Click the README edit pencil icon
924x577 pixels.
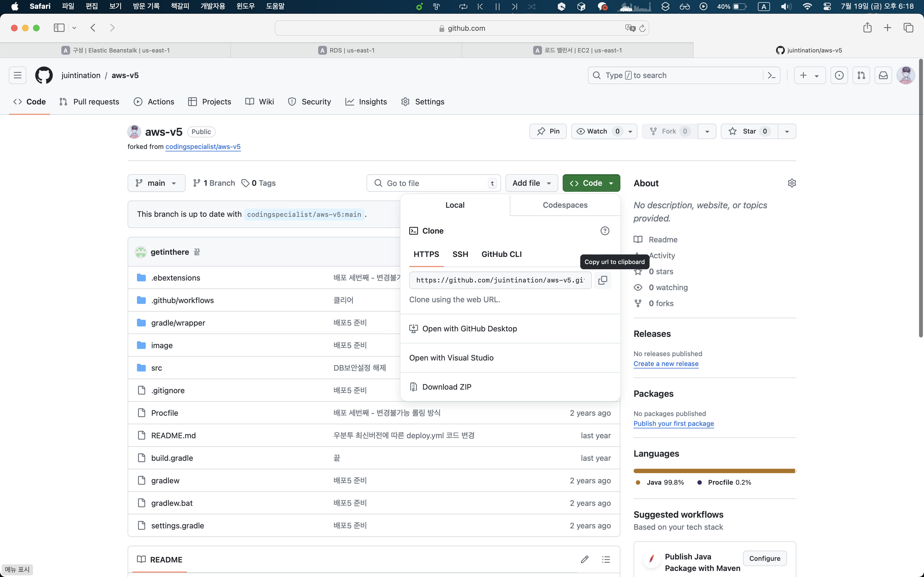[x=584, y=559]
